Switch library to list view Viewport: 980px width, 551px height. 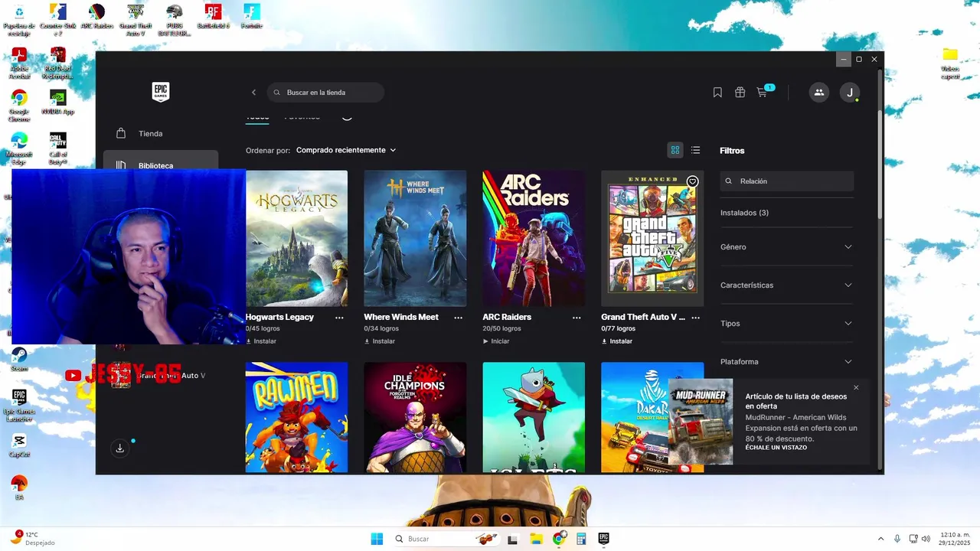[695, 150]
